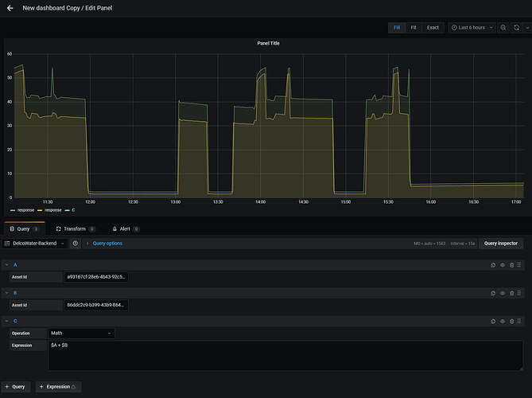532x398 pixels.
Task: Hide query A with eye icon
Action: click(x=503, y=265)
